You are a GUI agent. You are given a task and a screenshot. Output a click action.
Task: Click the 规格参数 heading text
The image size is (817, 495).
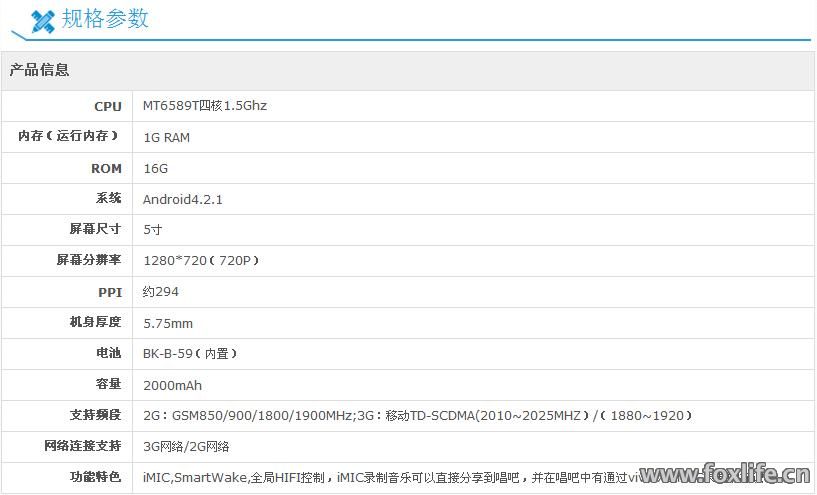(x=105, y=18)
